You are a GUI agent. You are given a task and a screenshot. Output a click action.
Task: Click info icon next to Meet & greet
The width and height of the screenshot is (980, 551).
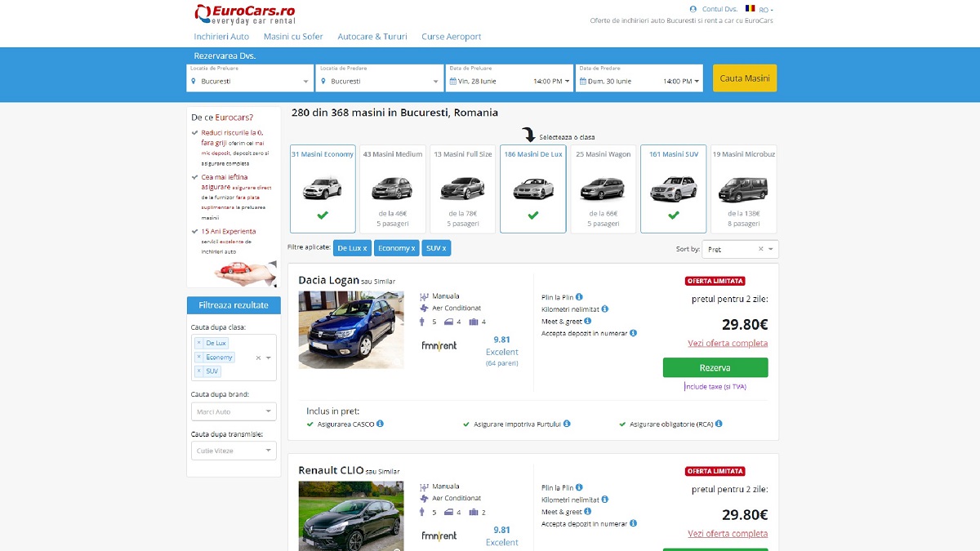tap(588, 321)
